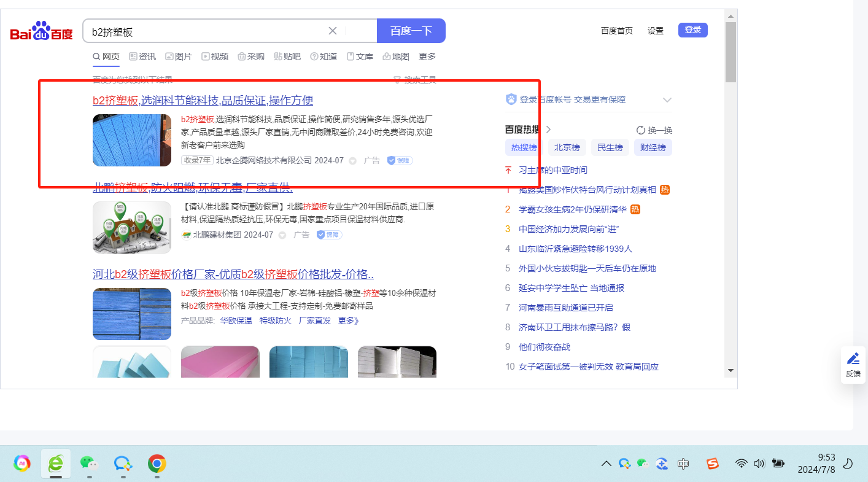Open Google Chrome from the taskbar

tap(157, 464)
